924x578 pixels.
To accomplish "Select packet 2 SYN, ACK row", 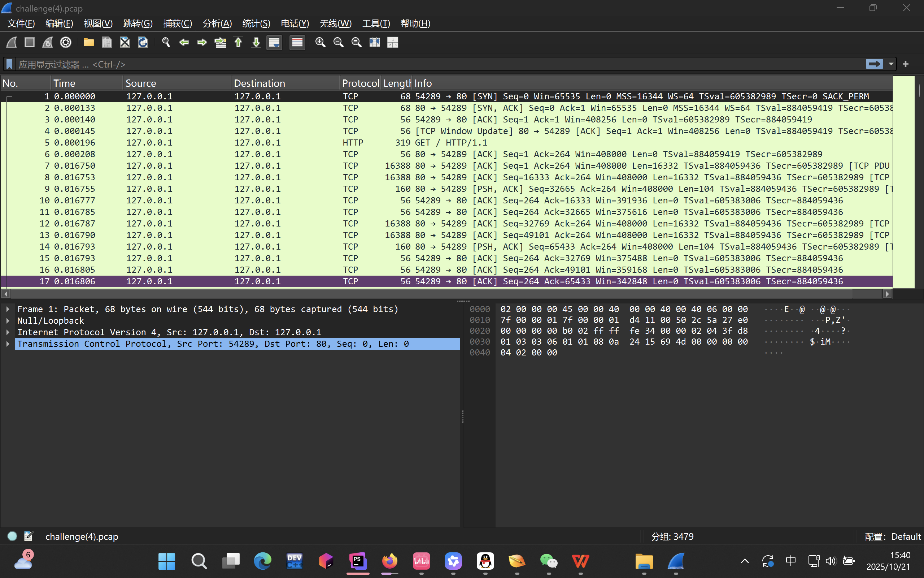I will 447,108.
